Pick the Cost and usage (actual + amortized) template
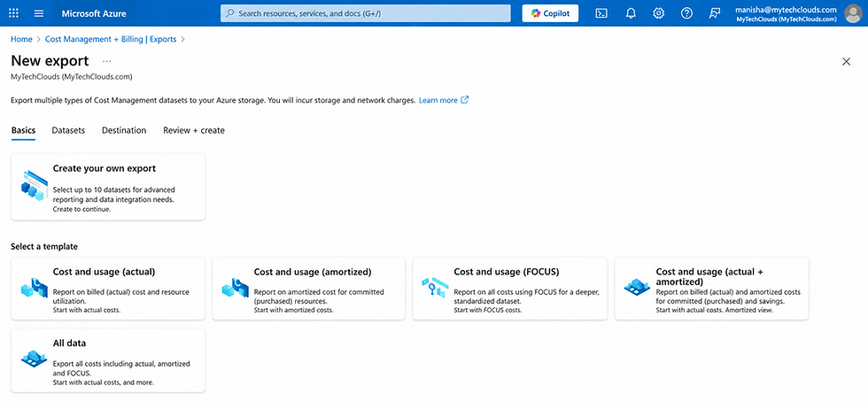The height and width of the screenshot is (409, 868). pyautogui.click(x=711, y=289)
